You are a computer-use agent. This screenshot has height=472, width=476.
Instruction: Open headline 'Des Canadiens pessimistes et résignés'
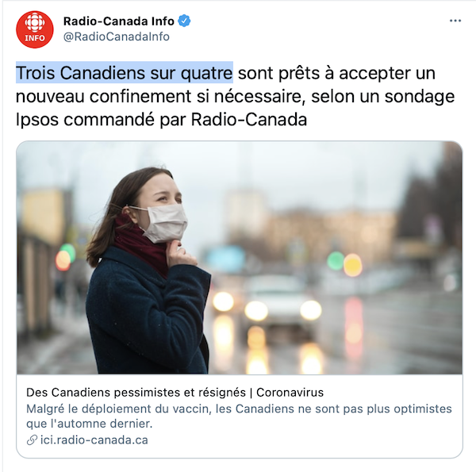tap(136, 393)
